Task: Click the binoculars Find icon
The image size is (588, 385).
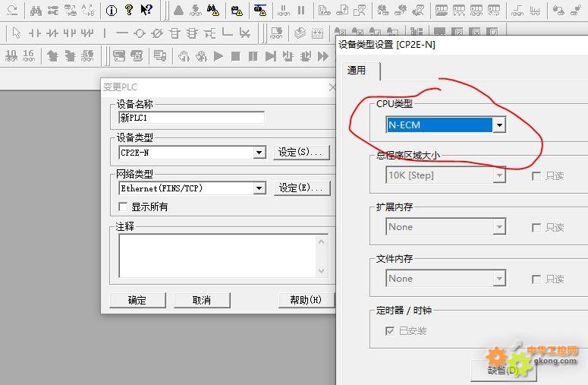Action: [36, 11]
